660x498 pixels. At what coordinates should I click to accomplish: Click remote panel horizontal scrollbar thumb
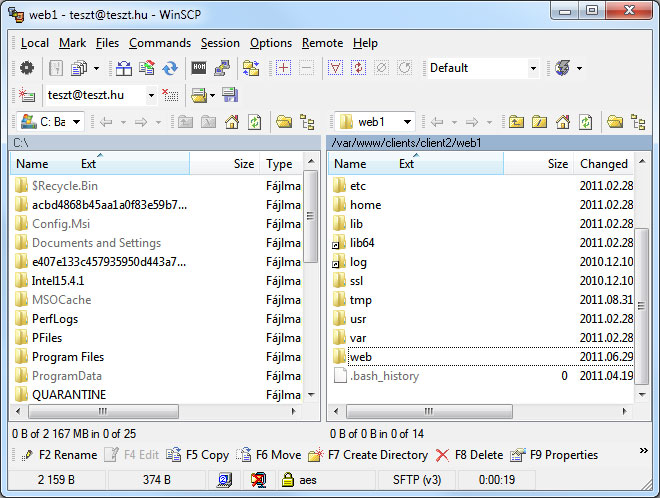(x=429, y=411)
